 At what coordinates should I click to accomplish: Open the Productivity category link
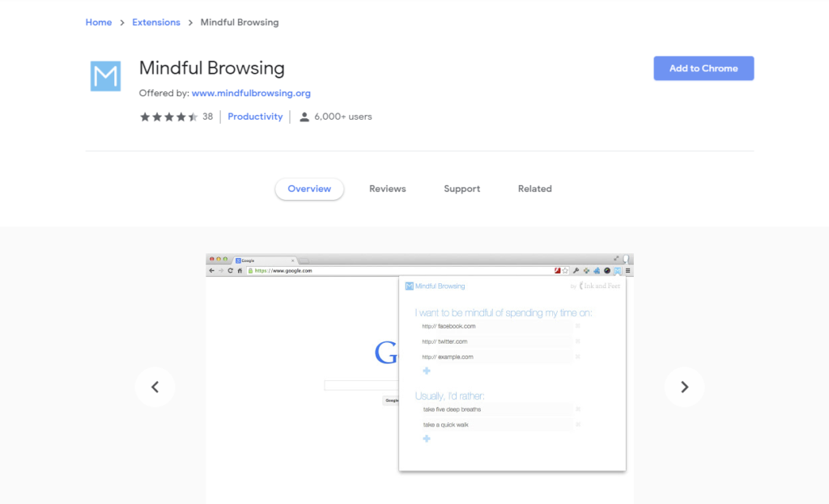pos(255,116)
